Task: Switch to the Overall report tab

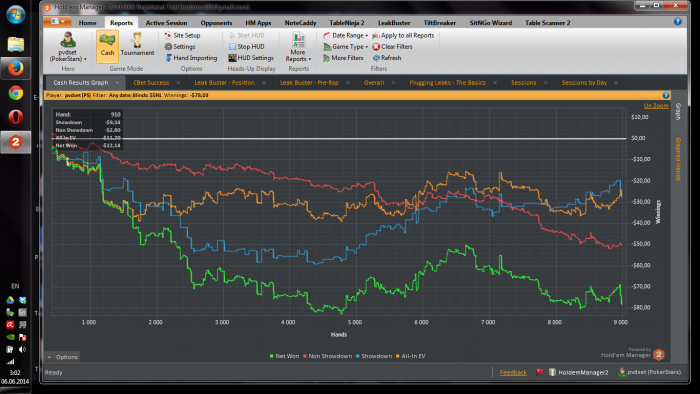Action: tap(374, 83)
